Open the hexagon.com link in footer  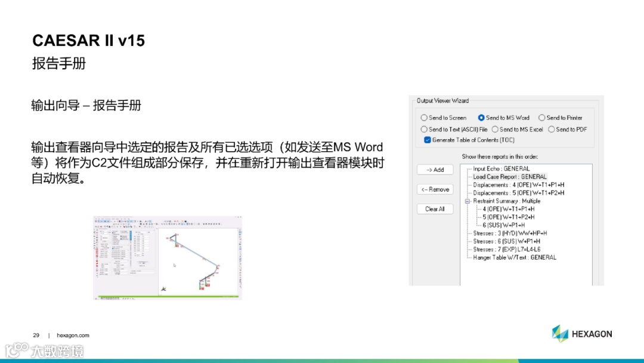[x=73, y=336]
